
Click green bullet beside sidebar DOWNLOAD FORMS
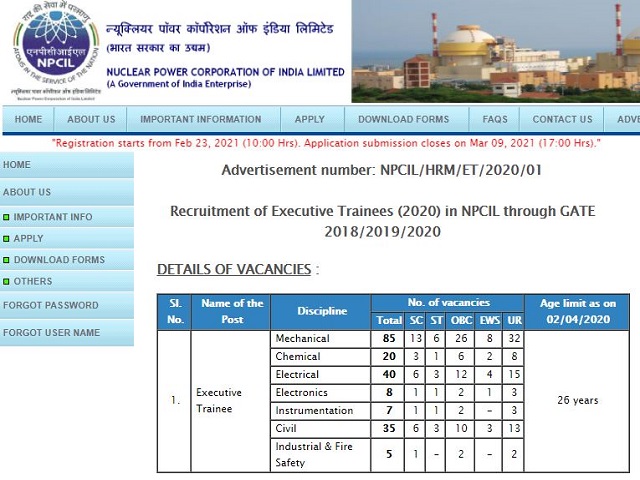tap(6, 260)
